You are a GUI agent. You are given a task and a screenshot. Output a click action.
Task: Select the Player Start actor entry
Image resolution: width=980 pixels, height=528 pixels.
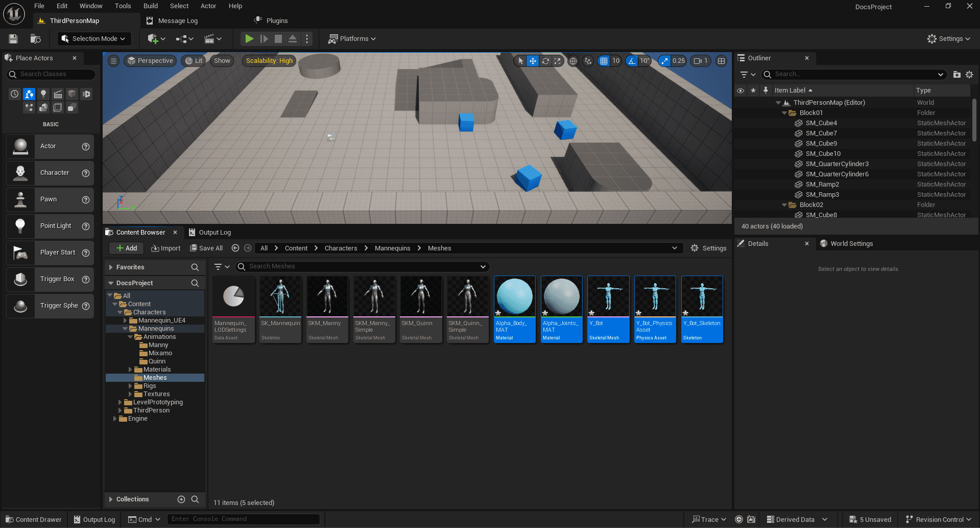click(x=50, y=252)
